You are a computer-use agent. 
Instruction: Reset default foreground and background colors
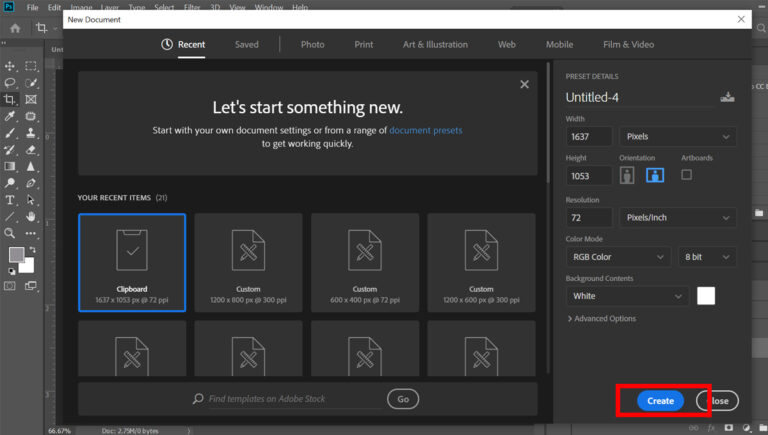tap(11, 270)
